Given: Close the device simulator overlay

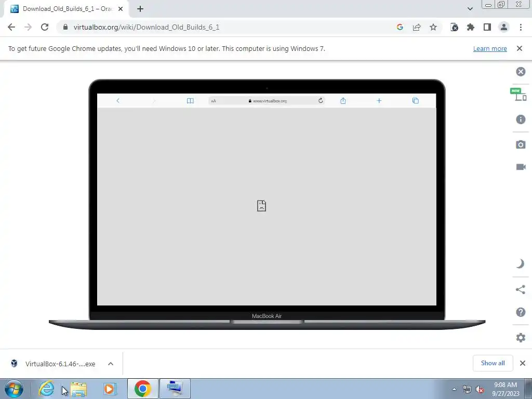Looking at the screenshot, I should coord(521,72).
